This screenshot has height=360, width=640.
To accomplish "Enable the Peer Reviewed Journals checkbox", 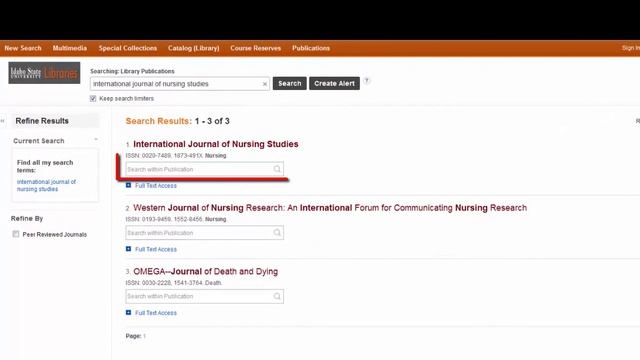I will click(x=16, y=234).
